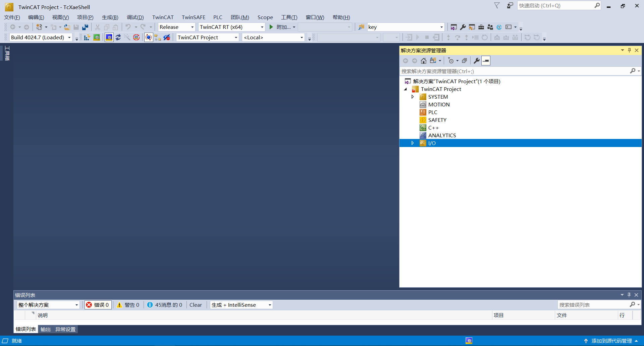
Task: Open the TwinCAT menu
Action: (163, 17)
